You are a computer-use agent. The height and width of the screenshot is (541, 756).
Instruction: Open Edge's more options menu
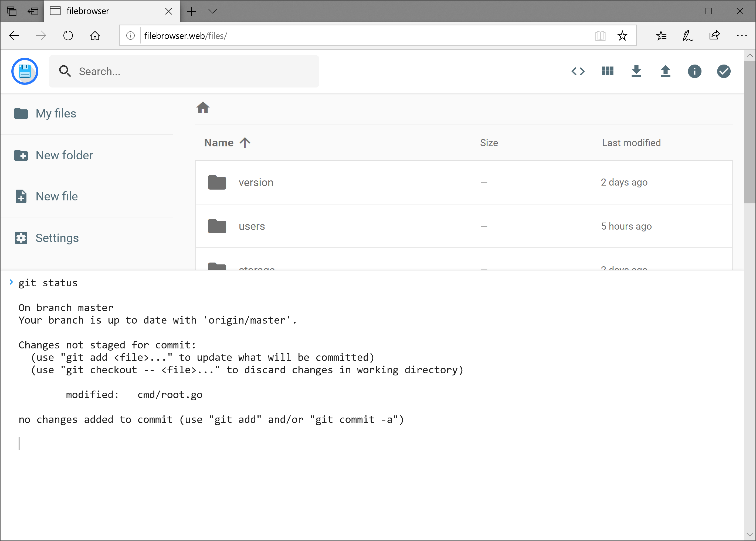point(742,36)
